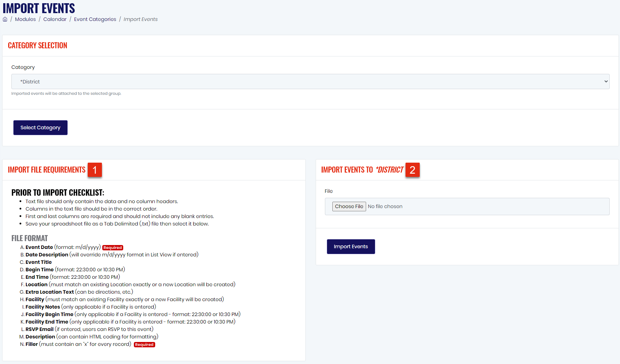
Task: Click 'No file chosen' text
Action: [x=385, y=206]
